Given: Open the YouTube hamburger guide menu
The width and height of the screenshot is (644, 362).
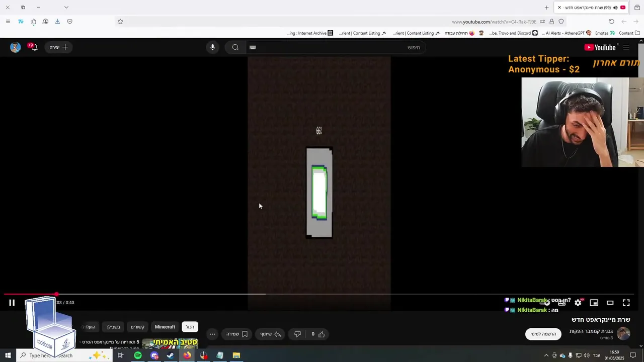Looking at the screenshot, I should click(626, 47).
